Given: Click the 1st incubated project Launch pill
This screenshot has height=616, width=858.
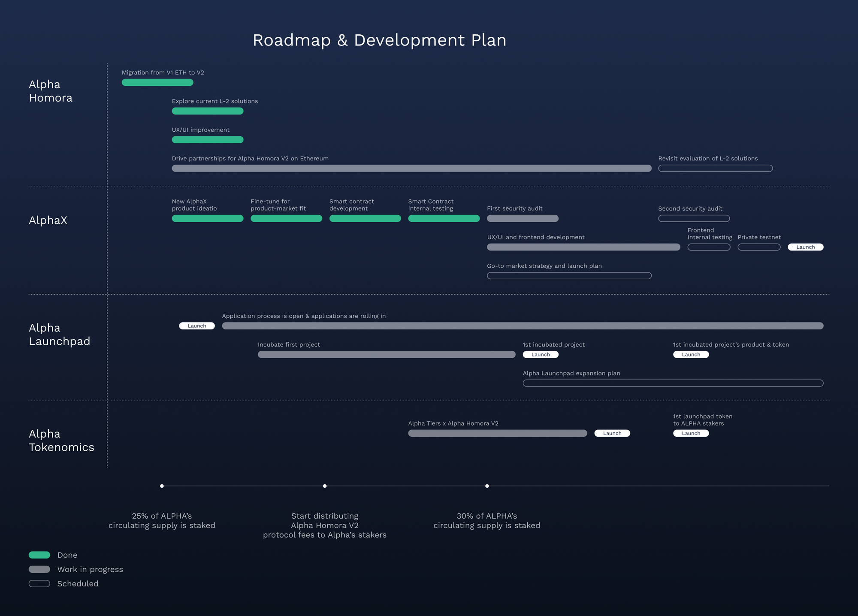Looking at the screenshot, I should tap(540, 354).
